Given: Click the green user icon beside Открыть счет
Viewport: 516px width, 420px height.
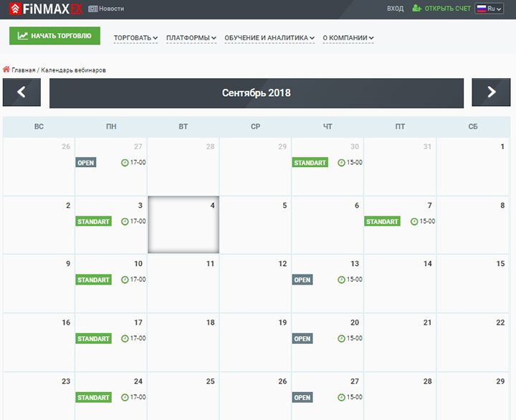Looking at the screenshot, I should coord(417,9).
